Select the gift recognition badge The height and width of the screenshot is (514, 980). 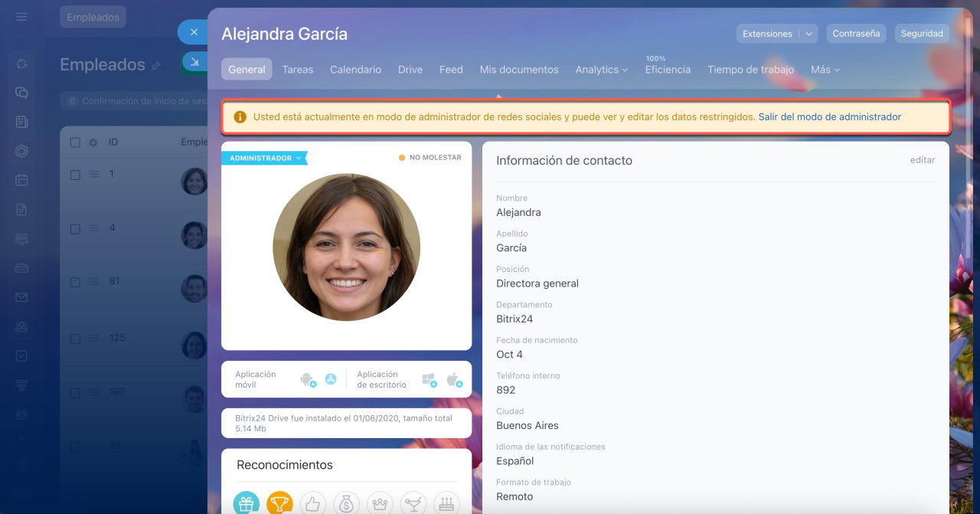pyautogui.click(x=246, y=503)
